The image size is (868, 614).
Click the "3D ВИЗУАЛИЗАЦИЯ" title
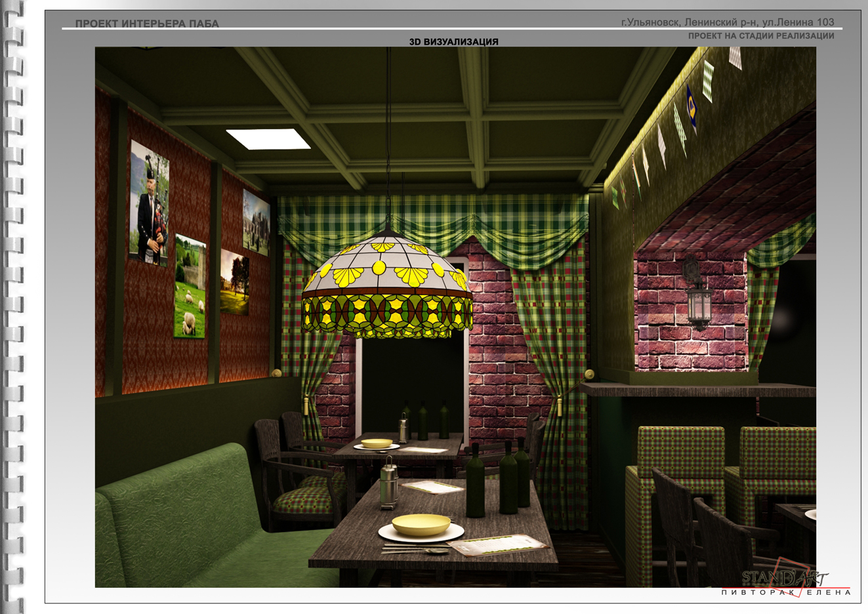[454, 42]
